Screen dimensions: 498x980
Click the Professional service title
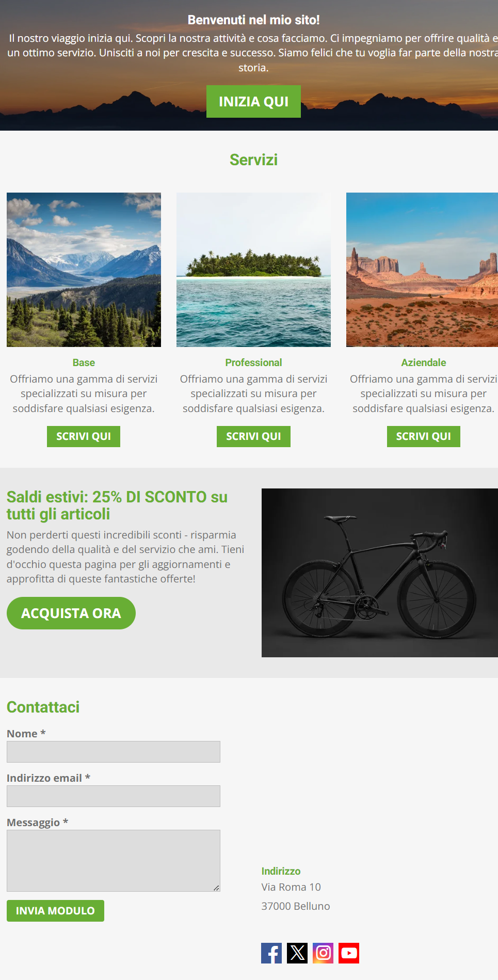pos(253,362)
